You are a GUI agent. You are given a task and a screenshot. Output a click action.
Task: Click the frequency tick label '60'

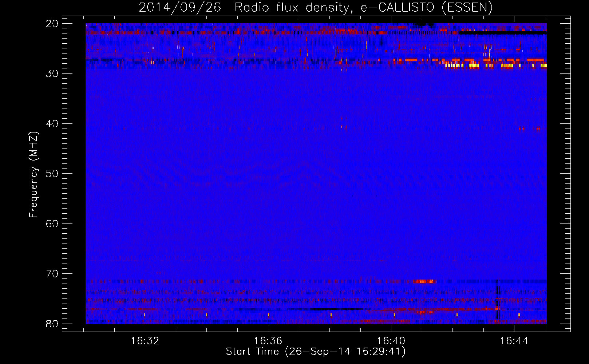(52, 223)
